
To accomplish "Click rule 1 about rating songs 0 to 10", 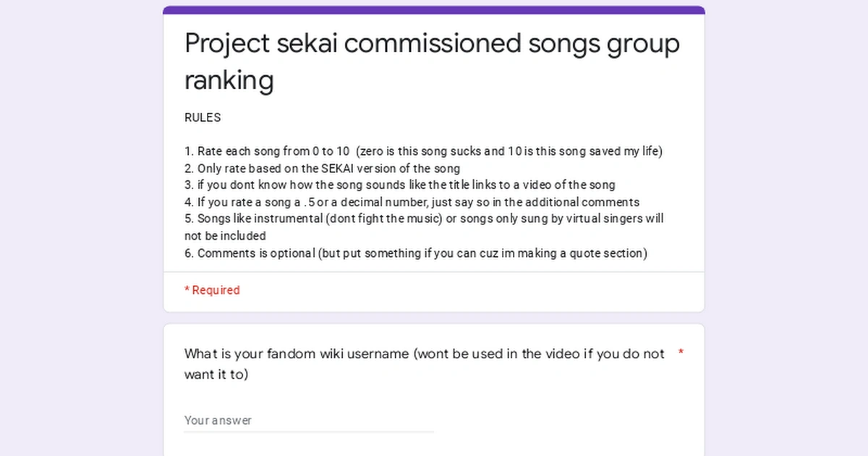I will click(422, 151).
